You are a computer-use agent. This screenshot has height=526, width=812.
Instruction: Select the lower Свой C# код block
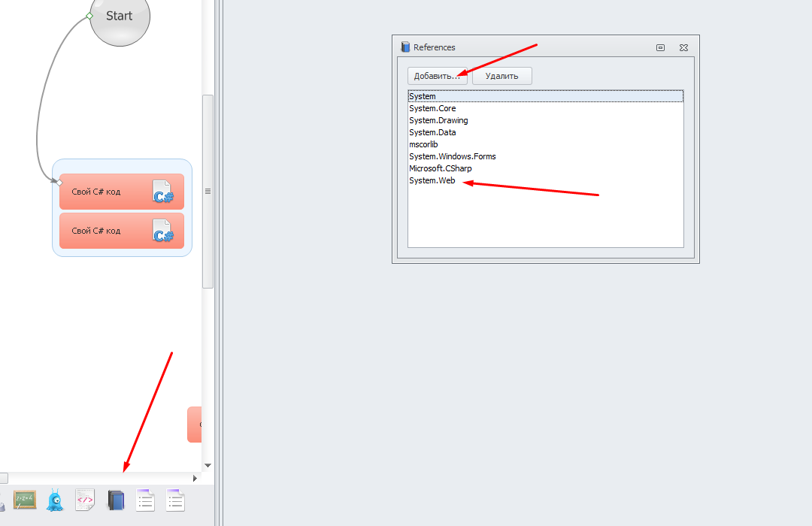pyautogui.click(x=122, y=231)
